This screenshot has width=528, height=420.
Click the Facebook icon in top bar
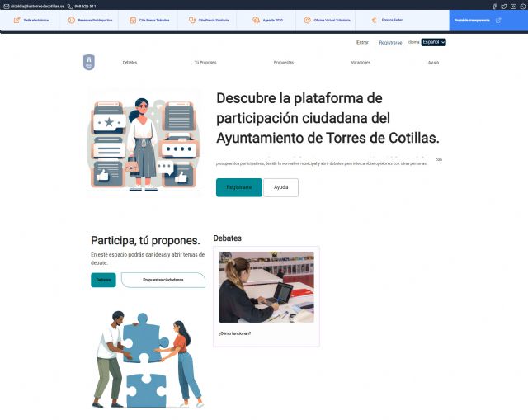click(494, 6)
